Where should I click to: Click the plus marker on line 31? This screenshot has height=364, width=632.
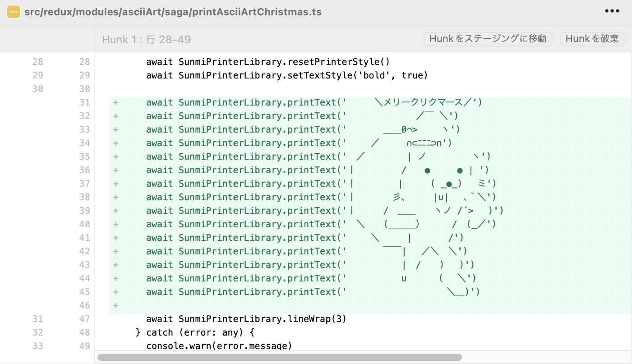[x=116, y=102]
